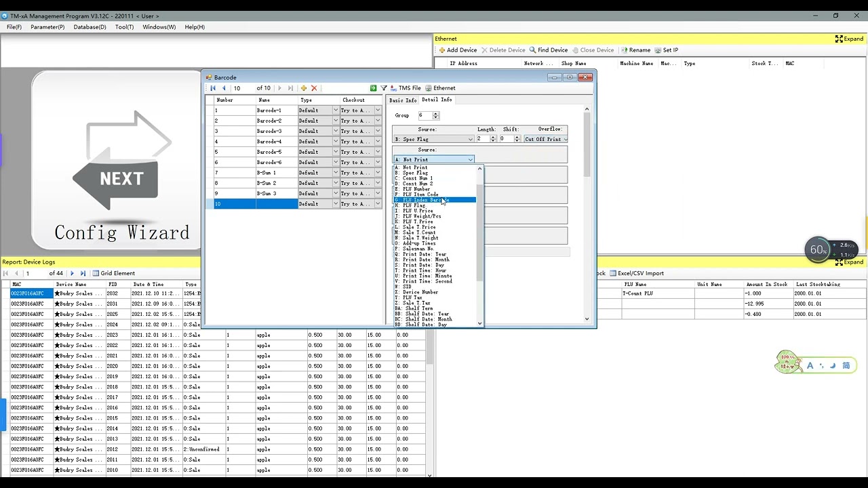This screenshot has height=488, width=868.
Task: Switch to Detail Info tab
Action: 437,100
